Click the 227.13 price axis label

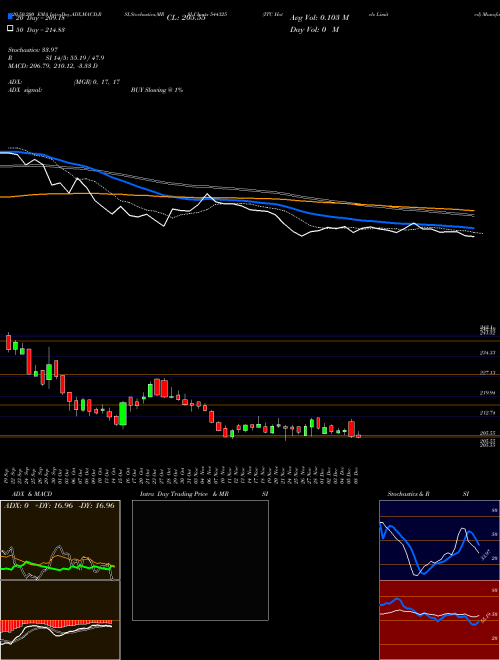[x=488, y=373]
